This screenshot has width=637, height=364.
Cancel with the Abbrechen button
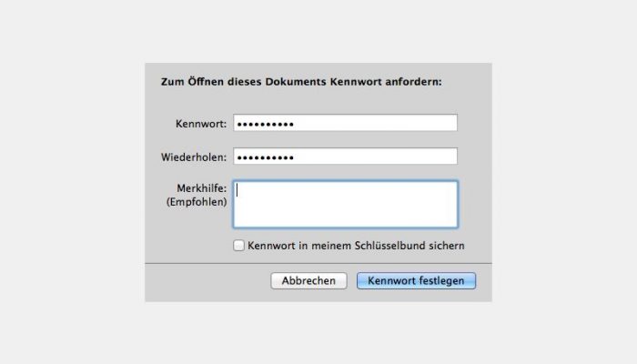pos(308,280)
